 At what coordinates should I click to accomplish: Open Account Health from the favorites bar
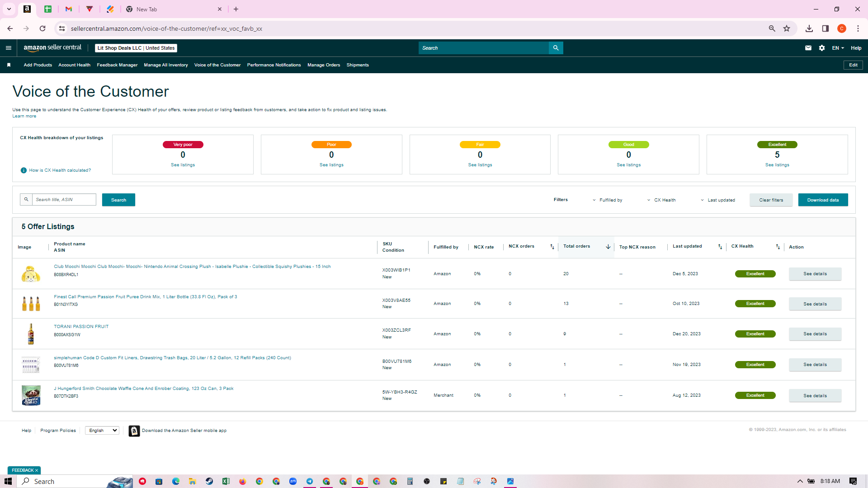pos(75,65)
